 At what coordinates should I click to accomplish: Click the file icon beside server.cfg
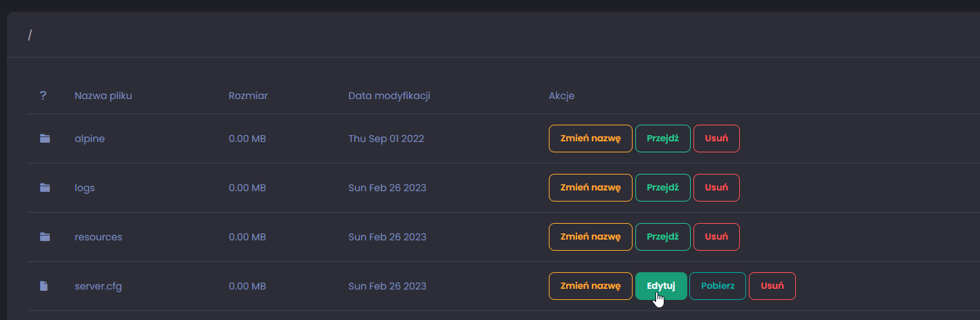(44, 286)
